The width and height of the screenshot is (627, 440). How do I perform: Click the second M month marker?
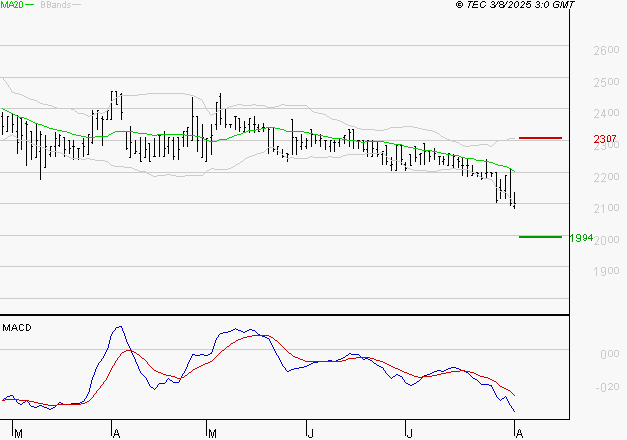point(212,434)
